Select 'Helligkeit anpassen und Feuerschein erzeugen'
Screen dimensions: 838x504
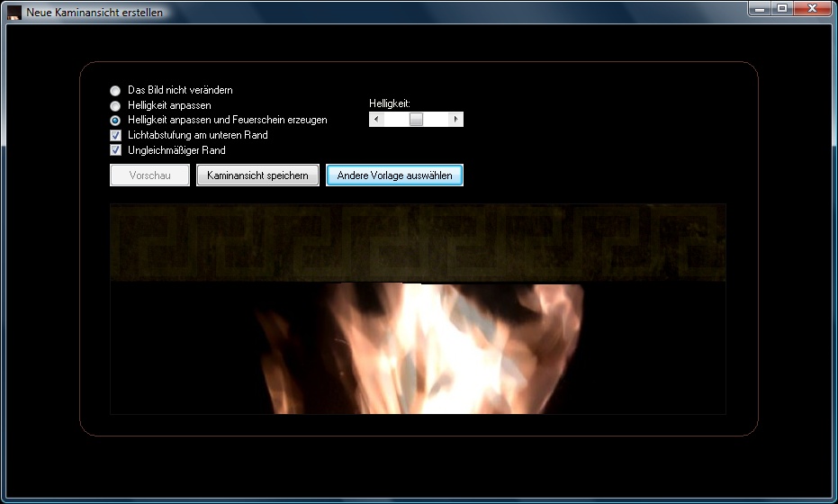click(x=115, y=120)
